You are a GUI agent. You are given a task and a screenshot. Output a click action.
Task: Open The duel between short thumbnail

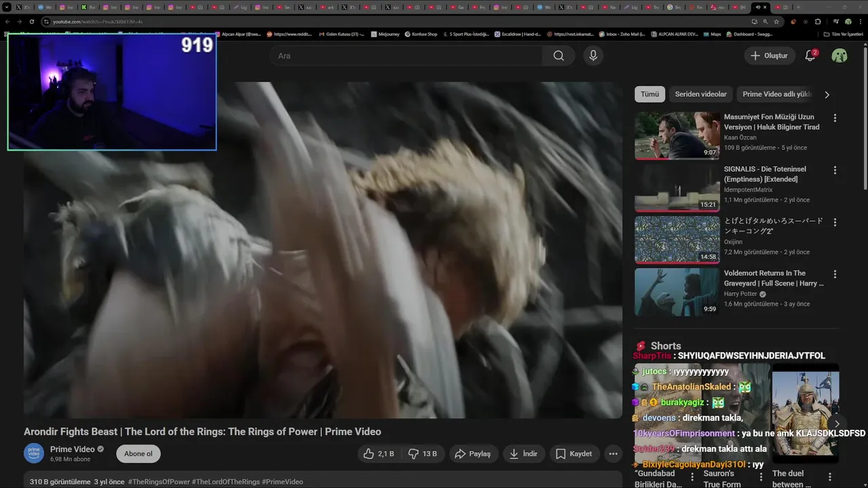tap(806, 413)
